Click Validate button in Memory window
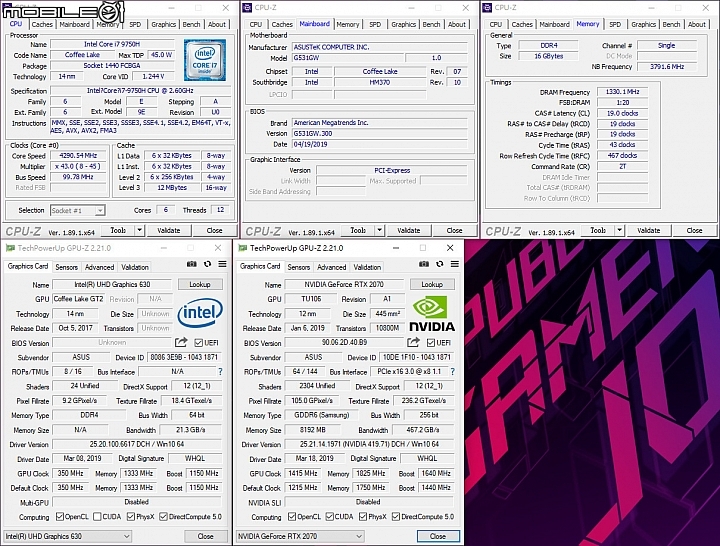The height and width of the screenshot is (546, 720). click(648, 230)
